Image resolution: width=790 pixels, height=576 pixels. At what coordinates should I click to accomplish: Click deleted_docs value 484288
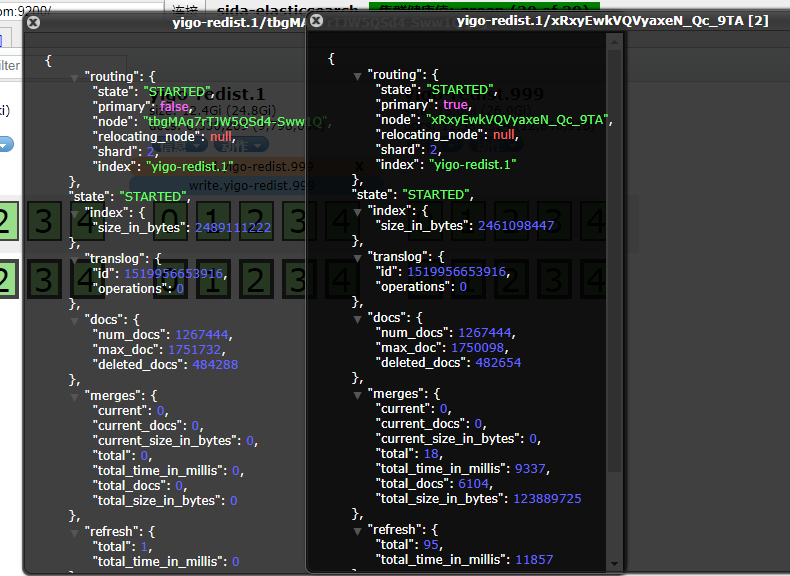tap(215, 365)
